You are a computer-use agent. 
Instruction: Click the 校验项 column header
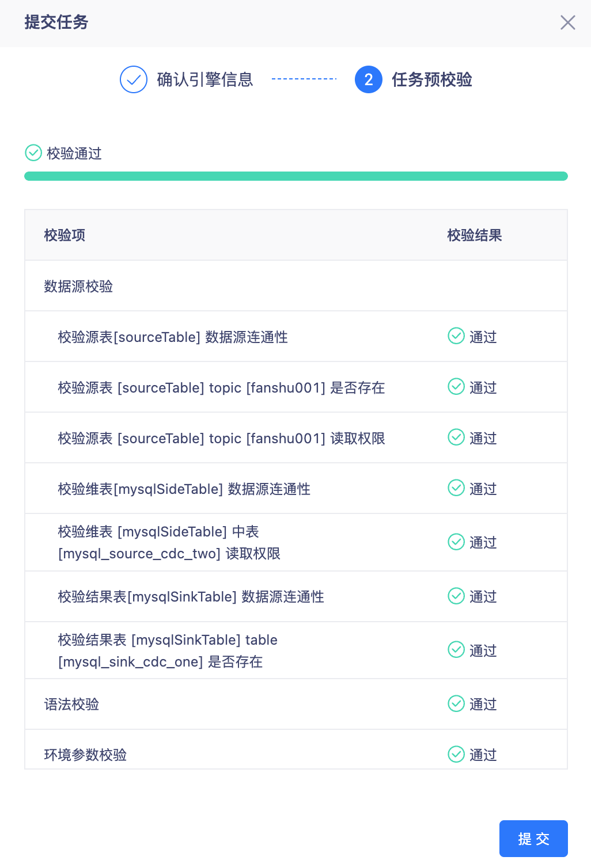click(65, 235)
